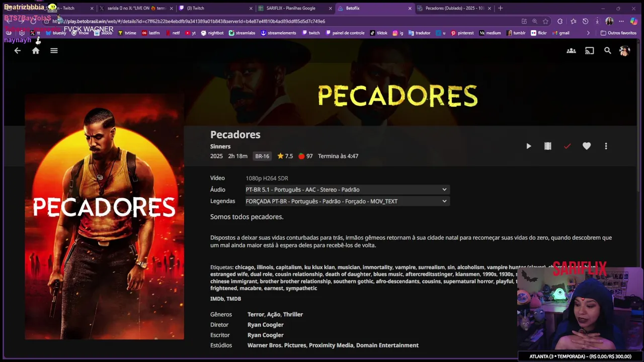Open the pinterest bookmark
The width and height of the screenshot is (644, 362).
click(x=462, y=33)
